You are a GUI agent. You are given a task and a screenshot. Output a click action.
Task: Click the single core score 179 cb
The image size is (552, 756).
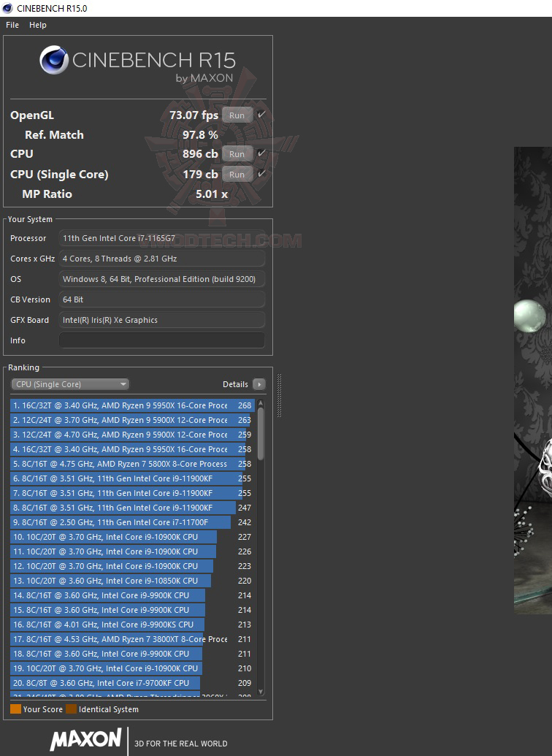pos(200,174)
